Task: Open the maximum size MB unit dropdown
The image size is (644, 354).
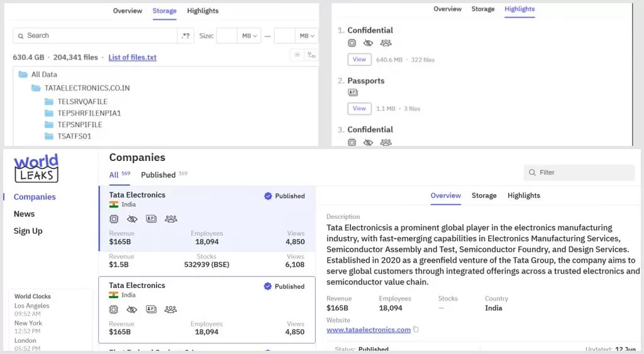Action: click(x=306, y=36)
